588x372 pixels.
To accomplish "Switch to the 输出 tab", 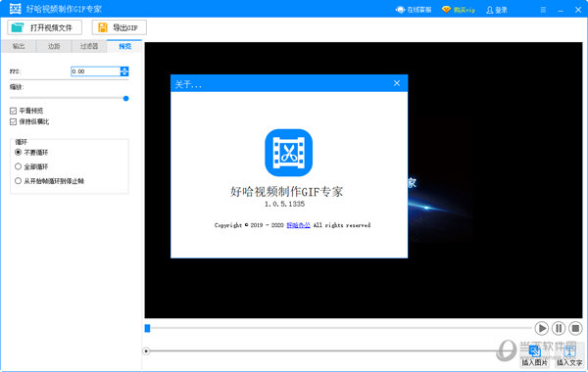I will point(19,46).
